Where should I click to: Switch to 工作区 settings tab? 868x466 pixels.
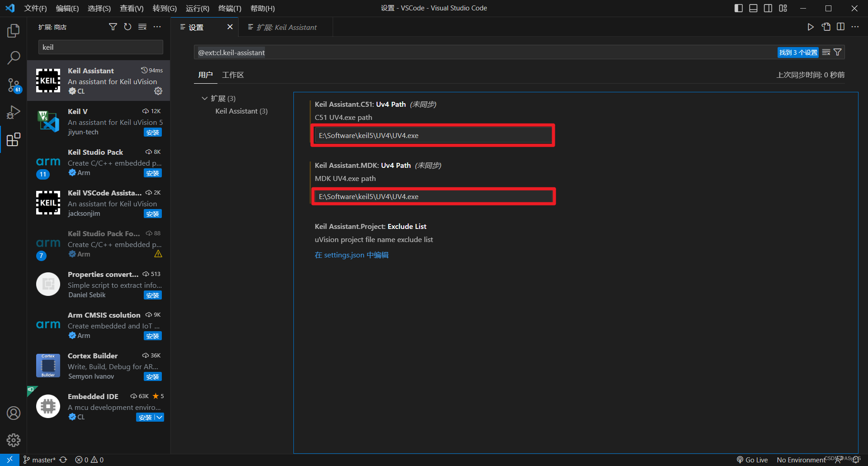(233, 75)
